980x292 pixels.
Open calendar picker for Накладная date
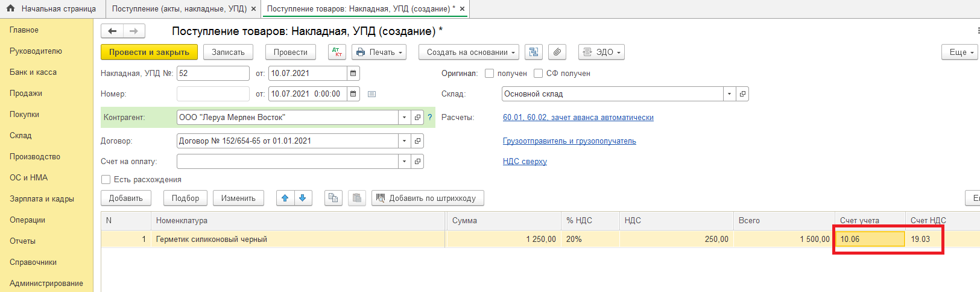pyautogui.click(x=353, y=74)
